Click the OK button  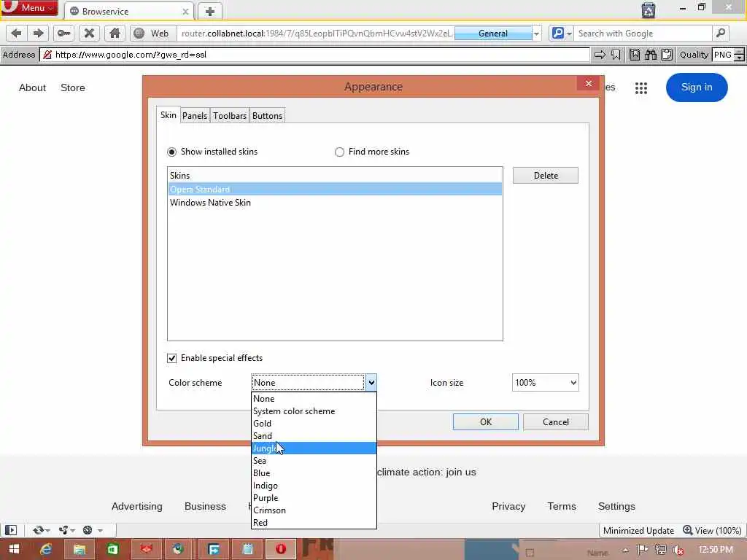click(485, 422)
